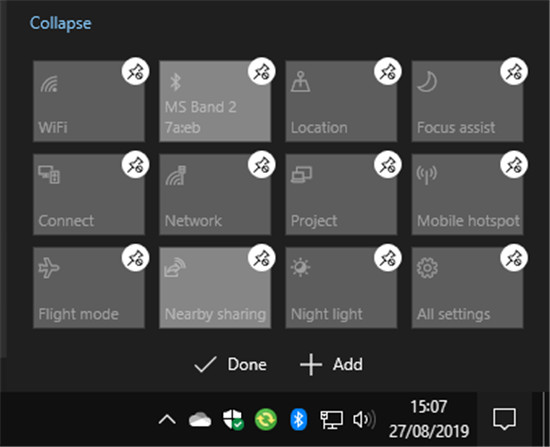Click the Bluetooth tray icon
Screen dimensions: 550x447
[299, 419]
